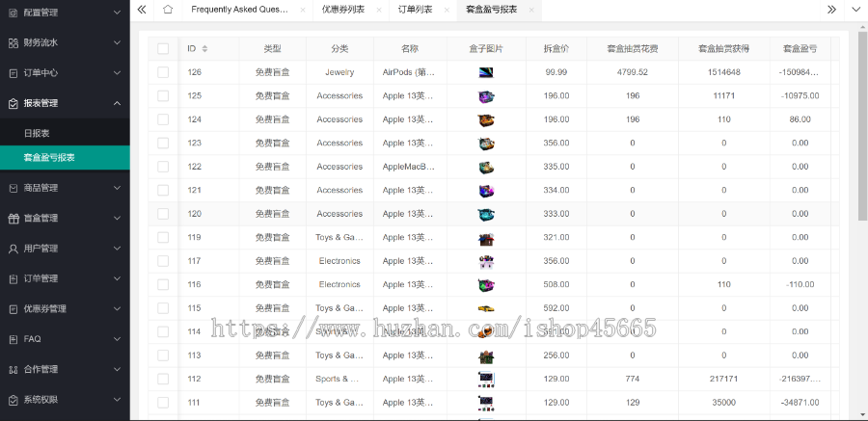Expand the 订单中心 menu chevron
The width and height of the screenshot is (868, 421).
click(117, 73)
